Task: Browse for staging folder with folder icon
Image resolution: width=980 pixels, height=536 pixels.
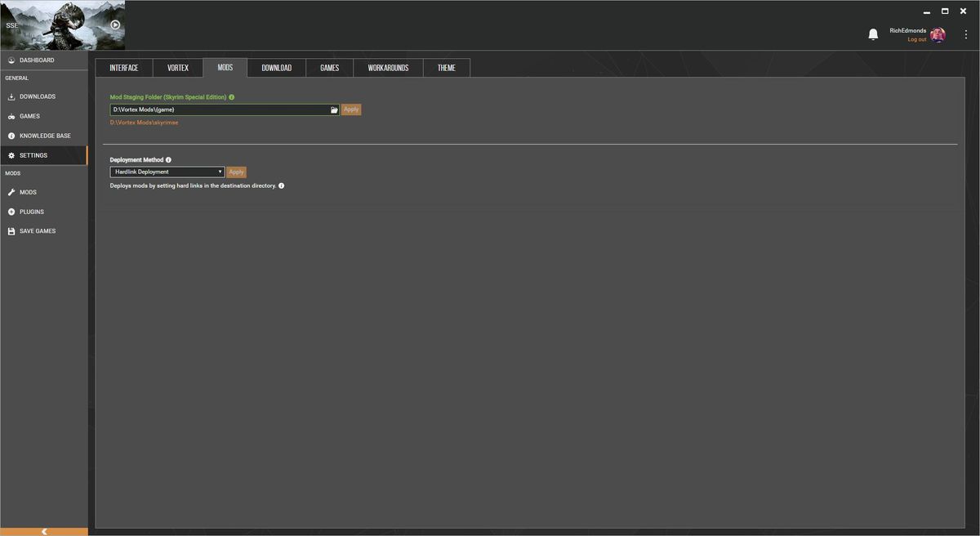Action: click(334, 109)
